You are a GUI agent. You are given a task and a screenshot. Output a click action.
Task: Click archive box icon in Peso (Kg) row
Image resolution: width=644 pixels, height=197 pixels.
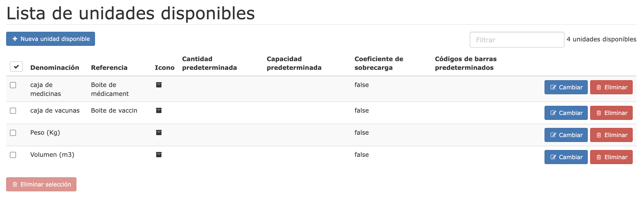pos(159,133)
